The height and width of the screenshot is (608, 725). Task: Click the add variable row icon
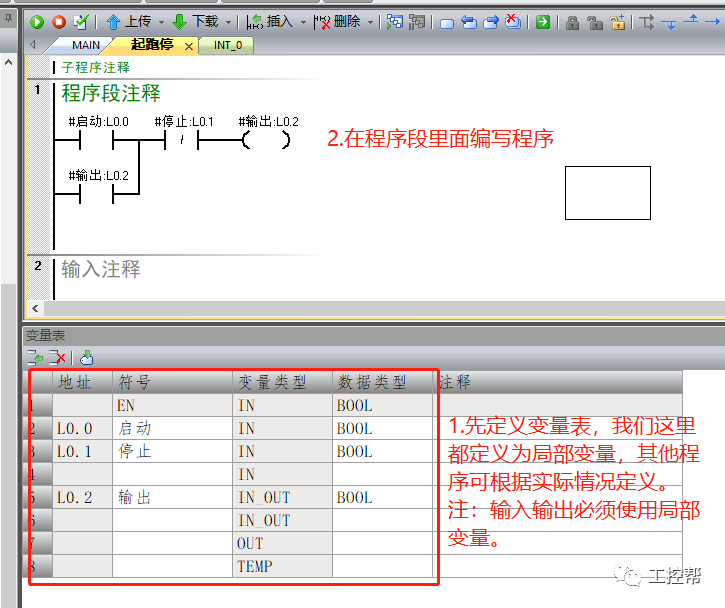pos(35,358)
